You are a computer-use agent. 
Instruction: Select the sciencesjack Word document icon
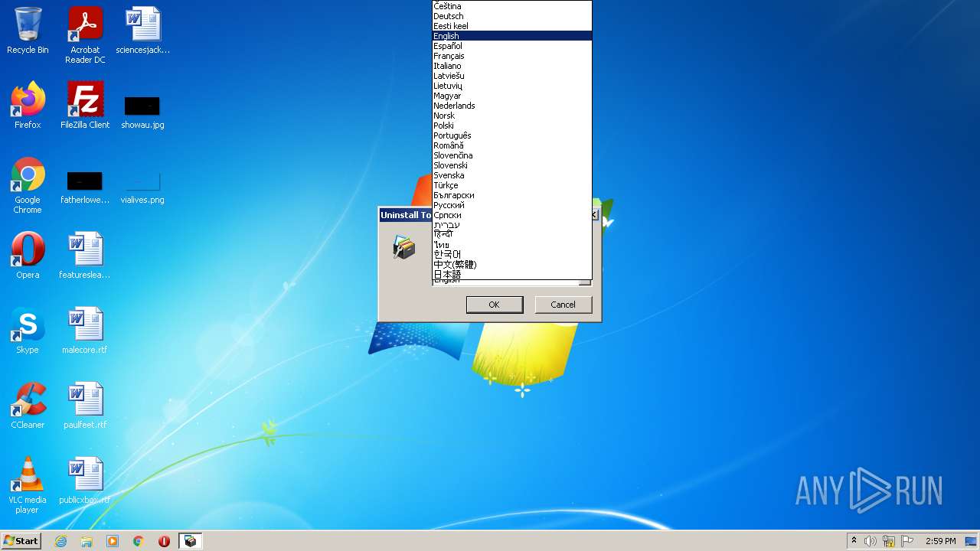pos(142,31)
